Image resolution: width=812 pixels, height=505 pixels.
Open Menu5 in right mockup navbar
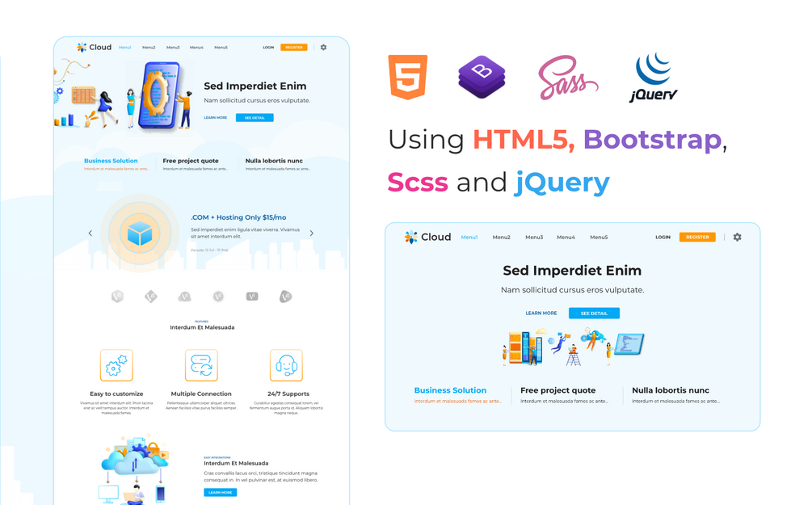pos(600,238)
